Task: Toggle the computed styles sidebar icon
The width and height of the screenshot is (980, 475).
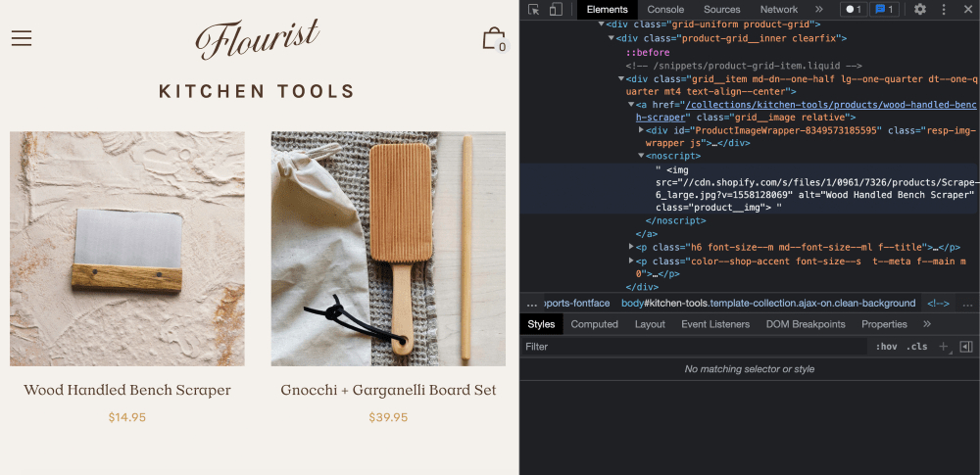Action: coord(966,347)
